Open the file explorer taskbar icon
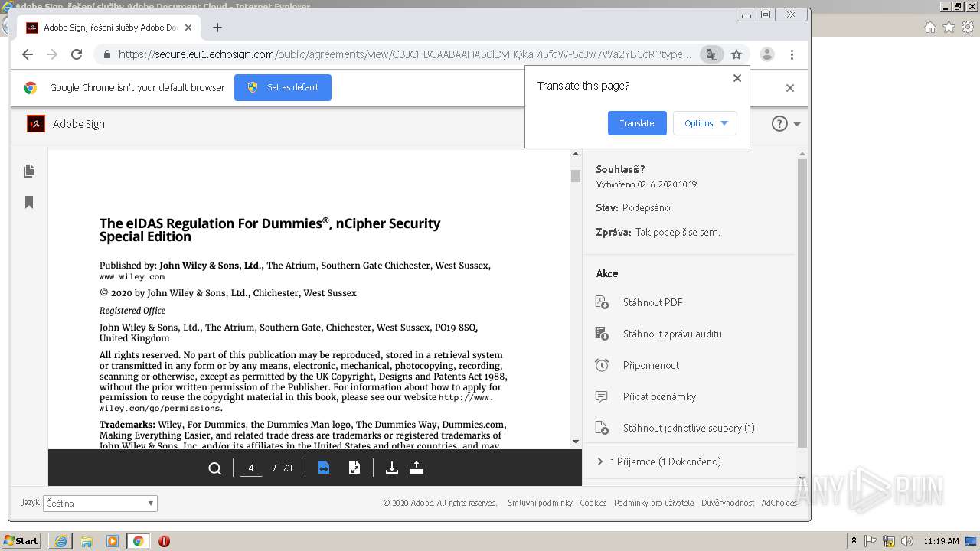Image resolution: width=980 pixels, height=551 pixels. pos(87,541)
